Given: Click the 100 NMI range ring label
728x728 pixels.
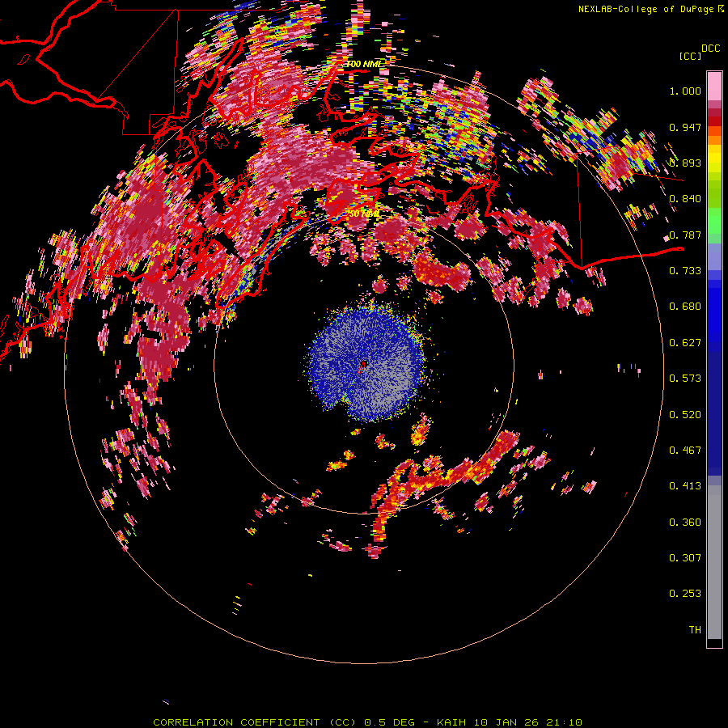Looking at the screenshot, I should [x=364, y=64].
